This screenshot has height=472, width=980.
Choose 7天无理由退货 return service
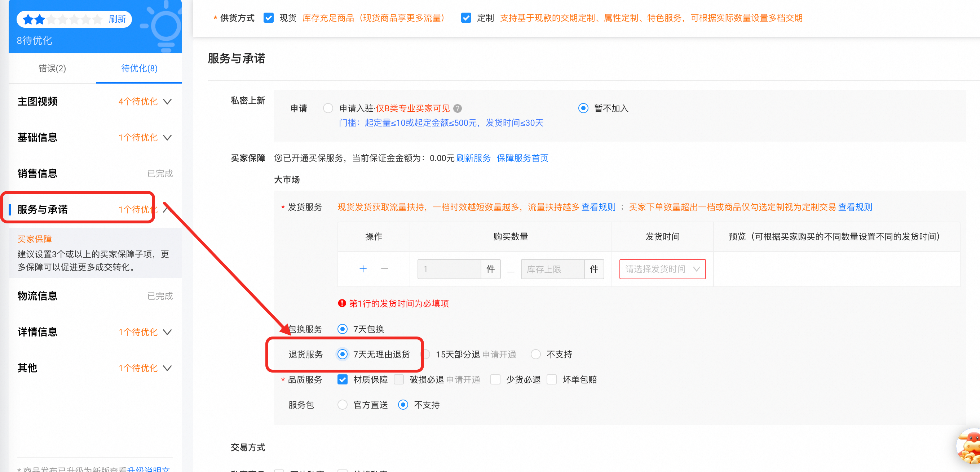343,354
